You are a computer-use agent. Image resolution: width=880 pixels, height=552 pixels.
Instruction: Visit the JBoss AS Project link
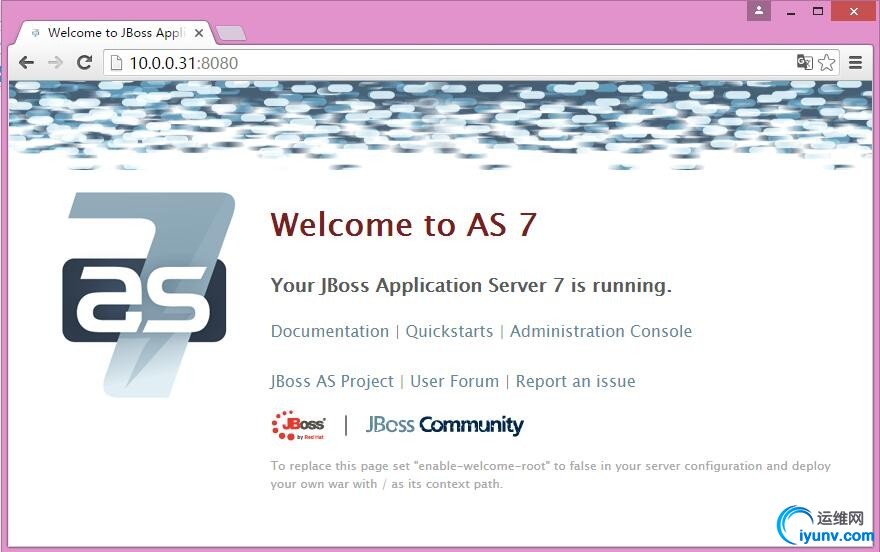tap(332, 381)
